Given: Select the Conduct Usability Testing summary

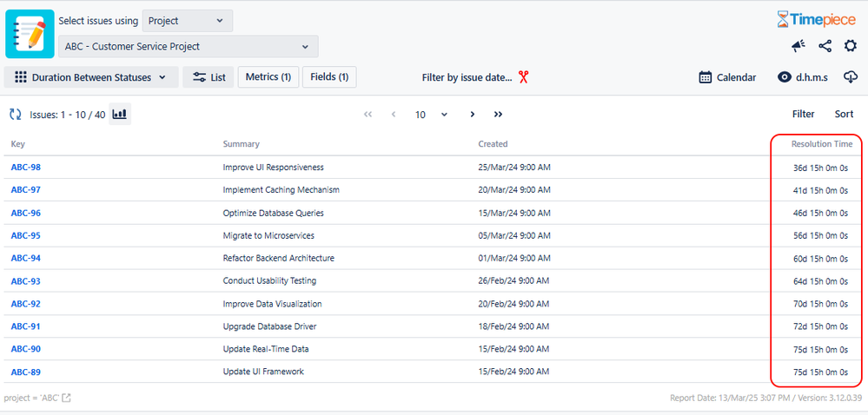Looking at the screenshot, I should pos(269,281).
